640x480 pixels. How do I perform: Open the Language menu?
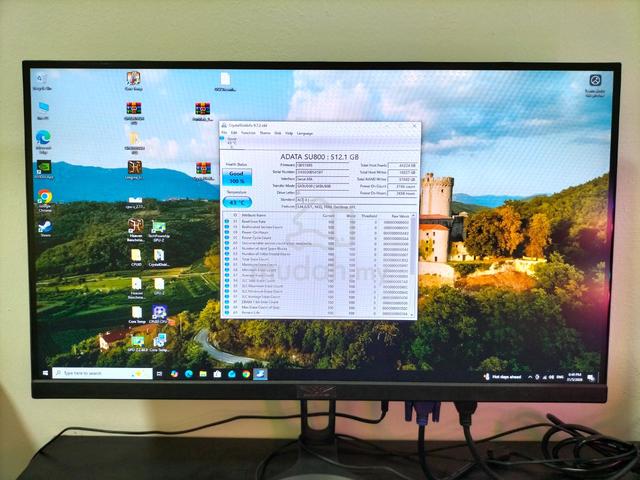[304, 133]
